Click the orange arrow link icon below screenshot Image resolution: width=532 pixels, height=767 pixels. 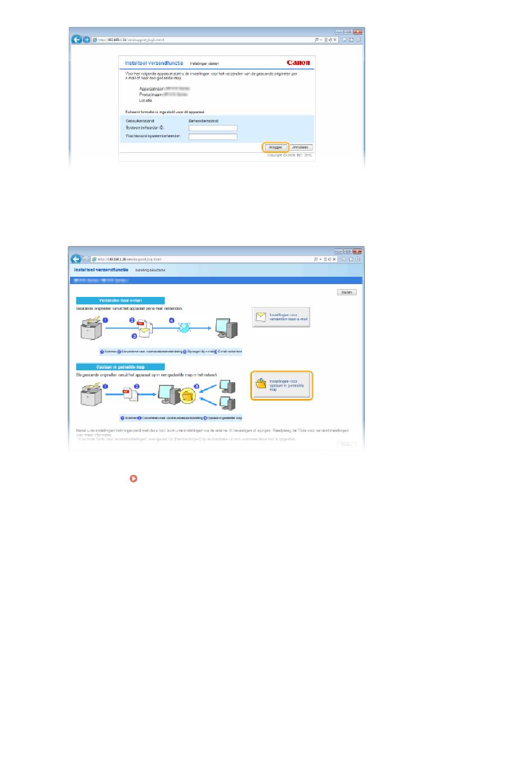point(133,478)
